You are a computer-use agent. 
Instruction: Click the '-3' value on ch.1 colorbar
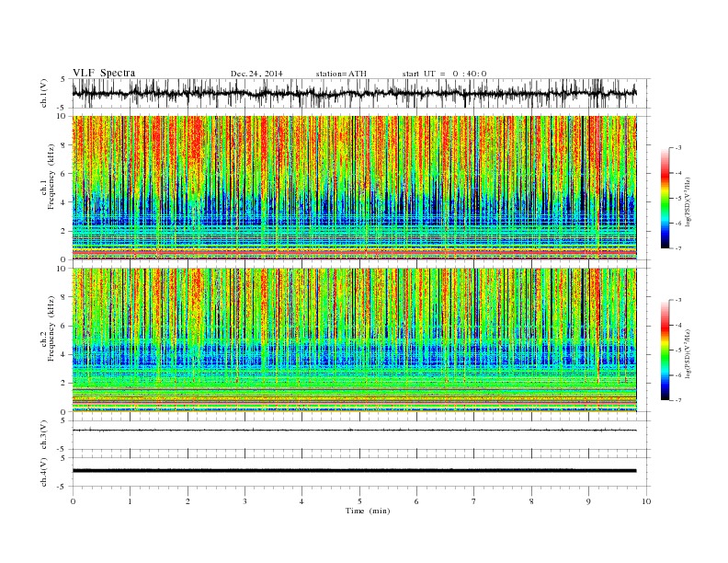pyautogui.click(x=678, y=148)
